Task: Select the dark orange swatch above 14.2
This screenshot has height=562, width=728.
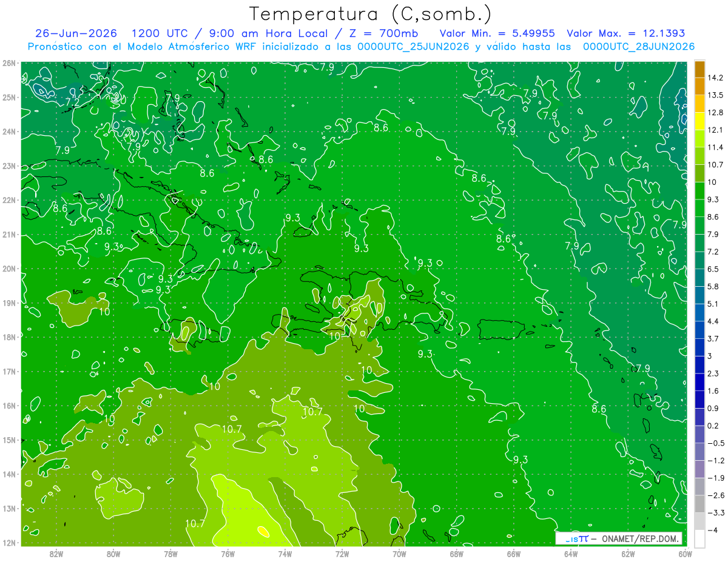Action: pyautogui.click(x=699, y=69)
